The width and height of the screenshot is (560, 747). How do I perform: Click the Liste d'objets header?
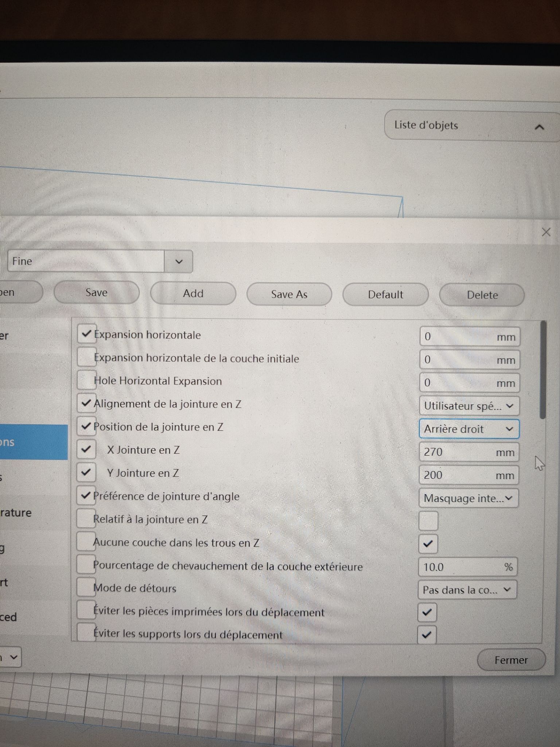click(472, 125)
